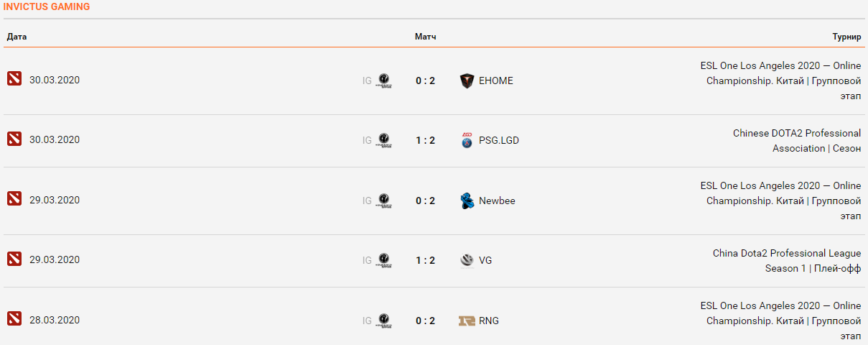This screenshot has height=345, width=868.
Task: Click the PSG.LGD team logo
Action: 467,140
